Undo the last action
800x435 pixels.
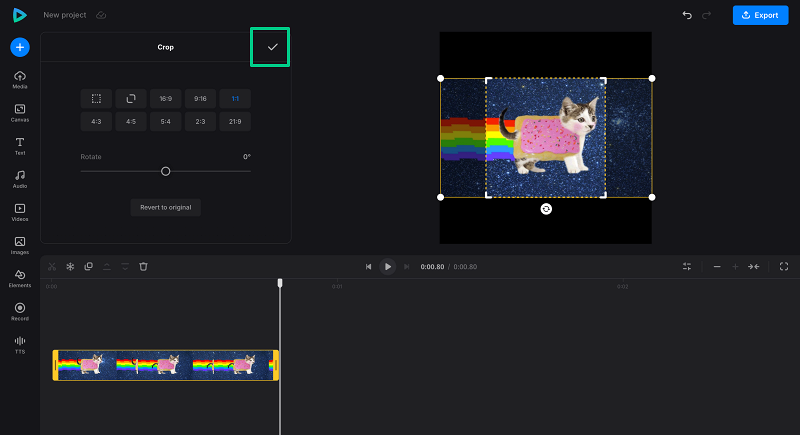pyautogui.click(x=687, y=15)
